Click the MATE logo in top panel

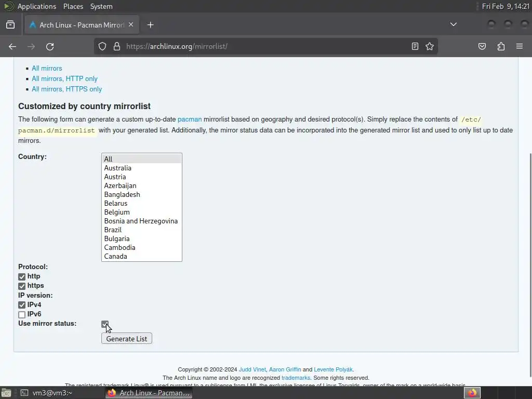8,6
